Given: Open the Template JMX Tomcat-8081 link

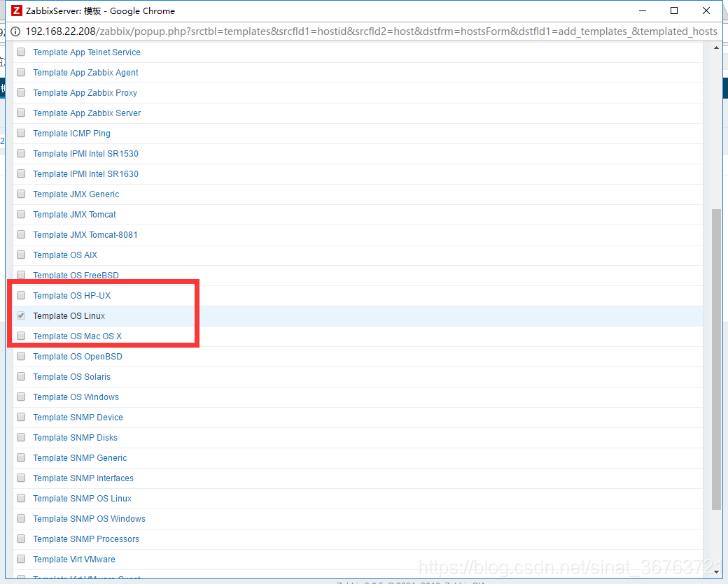Looking at the screenshot, I should (x=85, y=235).
